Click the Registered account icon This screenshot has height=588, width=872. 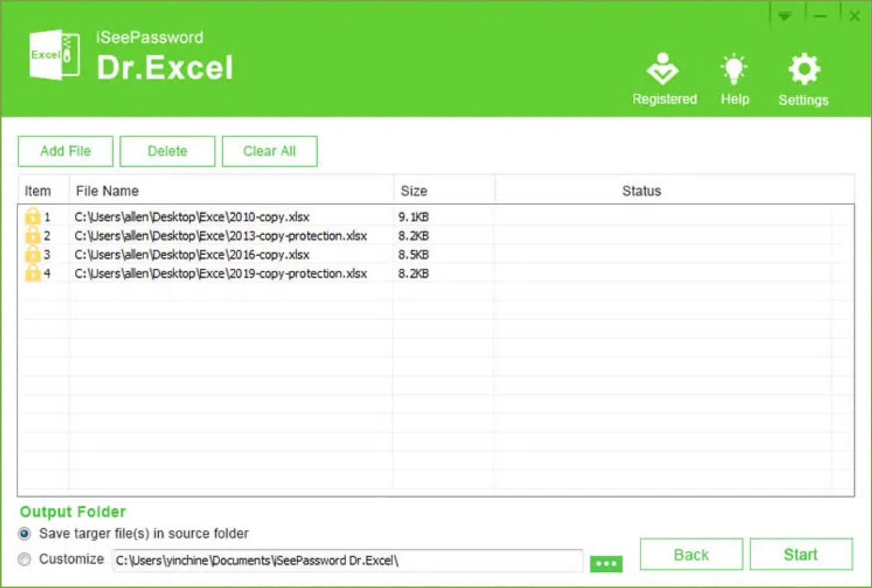(x=664, y=70)
